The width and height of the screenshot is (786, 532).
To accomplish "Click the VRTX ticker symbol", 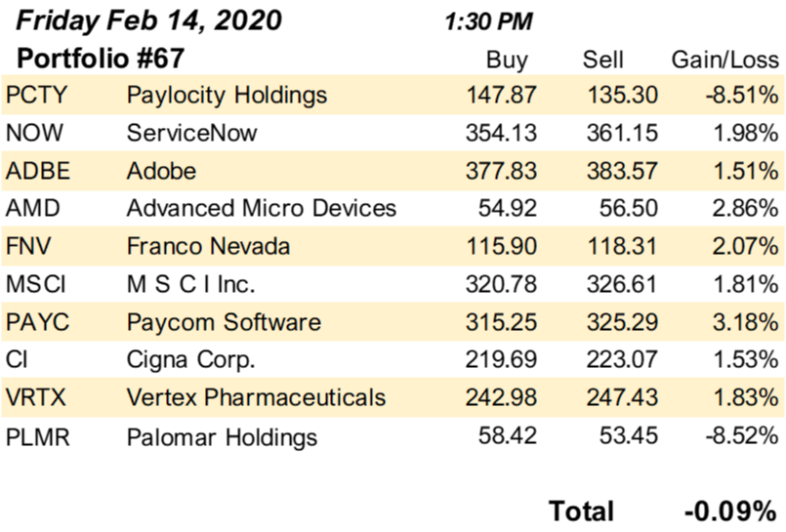I will [x=36, y=397].
